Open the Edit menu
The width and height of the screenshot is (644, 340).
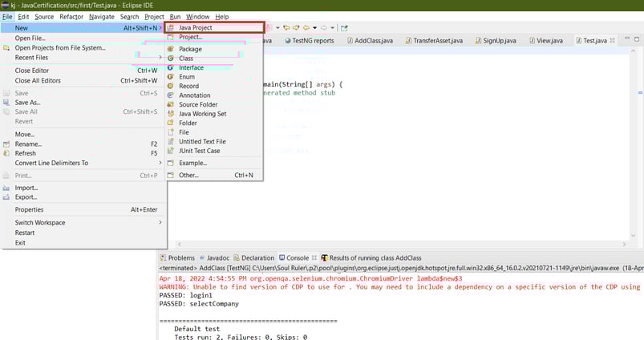(23, 17)
